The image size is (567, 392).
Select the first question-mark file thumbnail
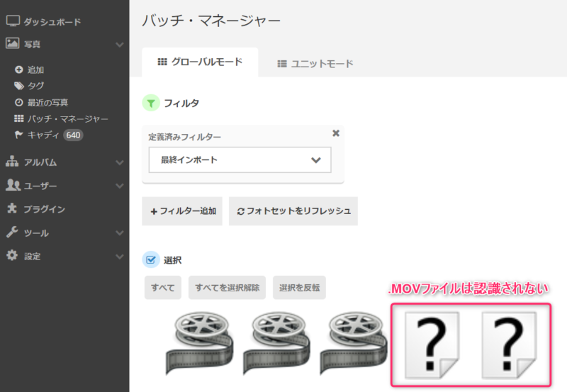point(432,345)
